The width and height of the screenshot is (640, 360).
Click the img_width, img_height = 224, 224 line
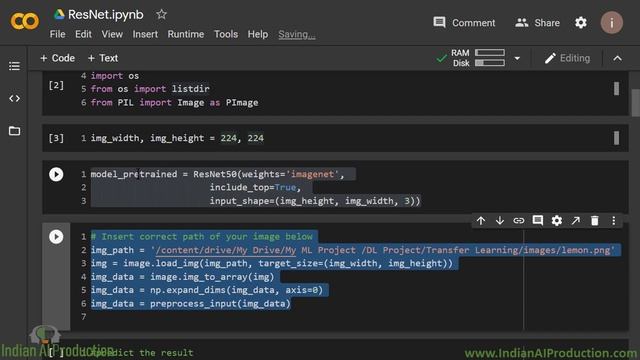[x=177, y=138]
